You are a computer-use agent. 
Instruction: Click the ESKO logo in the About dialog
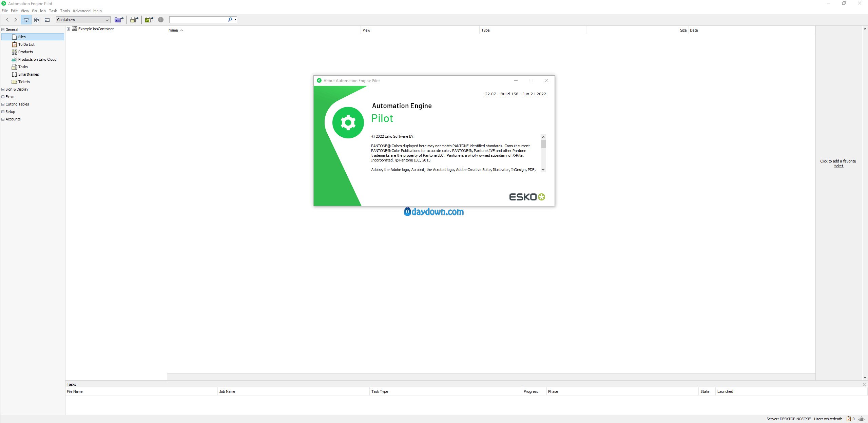tap(527, 197)
